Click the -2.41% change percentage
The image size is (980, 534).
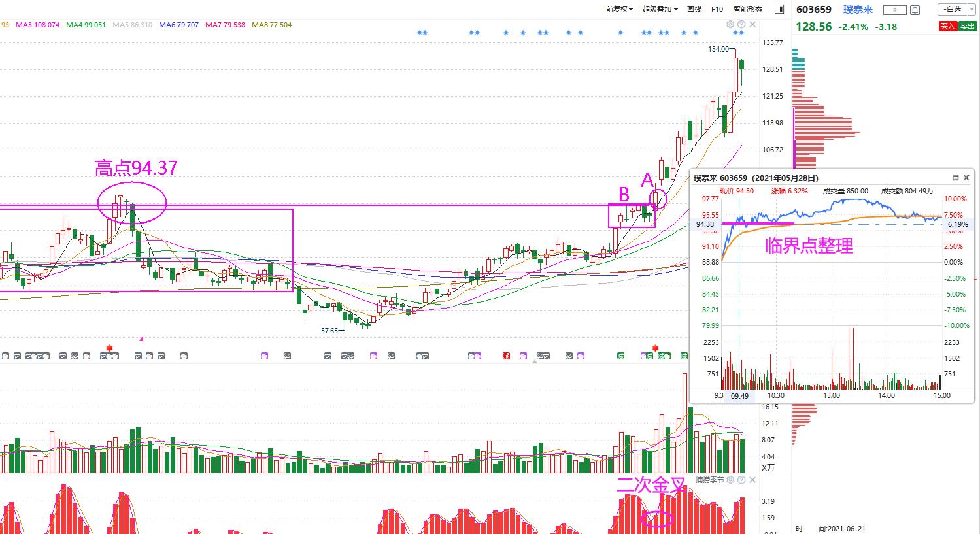[854, 27]
